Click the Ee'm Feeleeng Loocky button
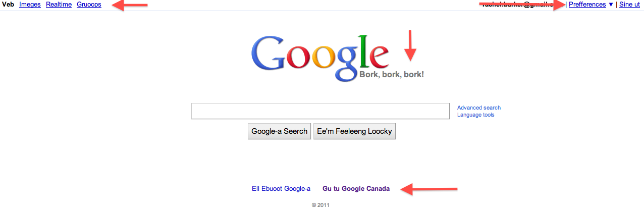Image resolution: width=644 pixels, height=209 pixels. pos(354,131)
